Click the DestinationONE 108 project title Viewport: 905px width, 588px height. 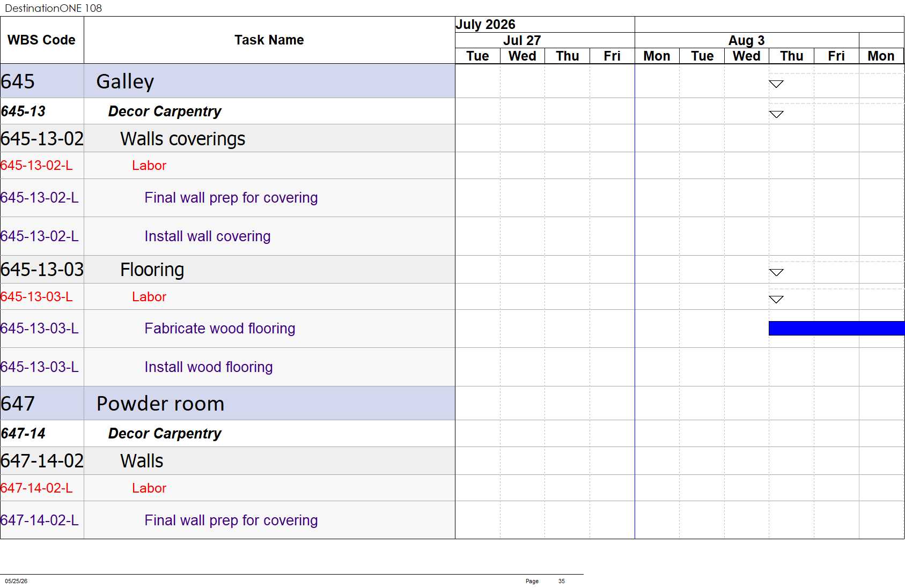click(x=54, y=8)
